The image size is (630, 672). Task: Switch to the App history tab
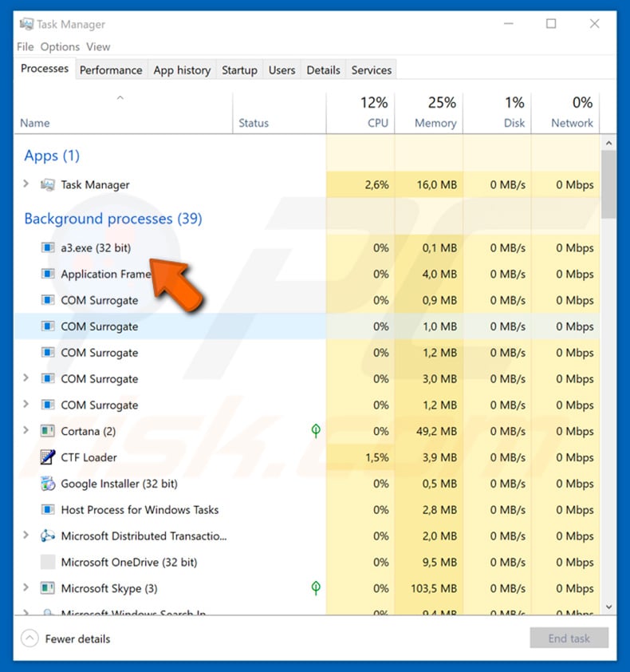point(182,70)
